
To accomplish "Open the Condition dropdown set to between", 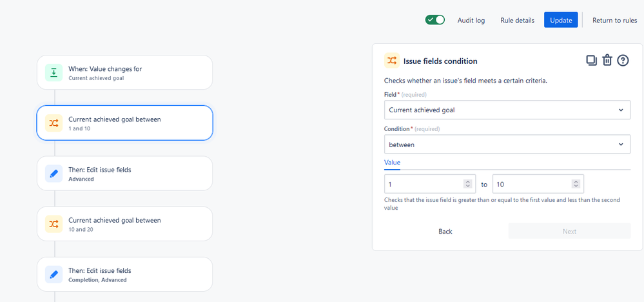I will click(x=507, y=145).
